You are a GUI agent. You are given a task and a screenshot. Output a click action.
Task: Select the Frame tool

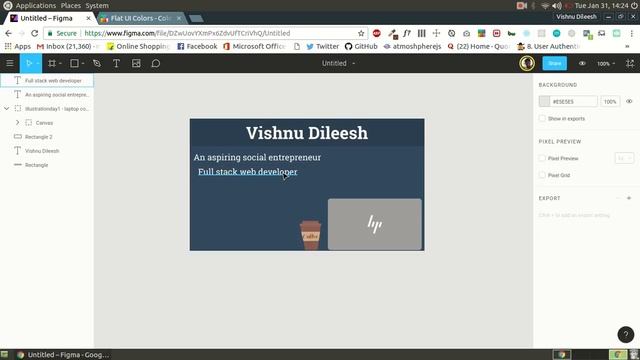[x=52, y=63]
